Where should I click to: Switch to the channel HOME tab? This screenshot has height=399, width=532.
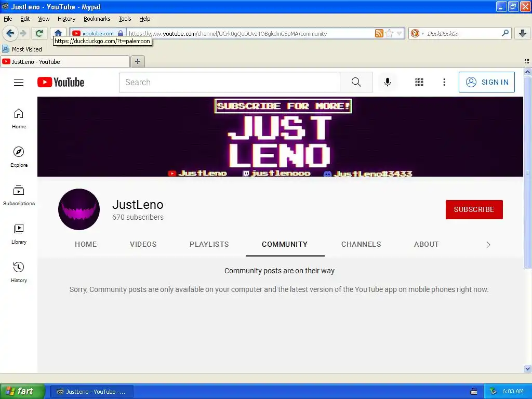pyautogui.click(x=86, y=244)
